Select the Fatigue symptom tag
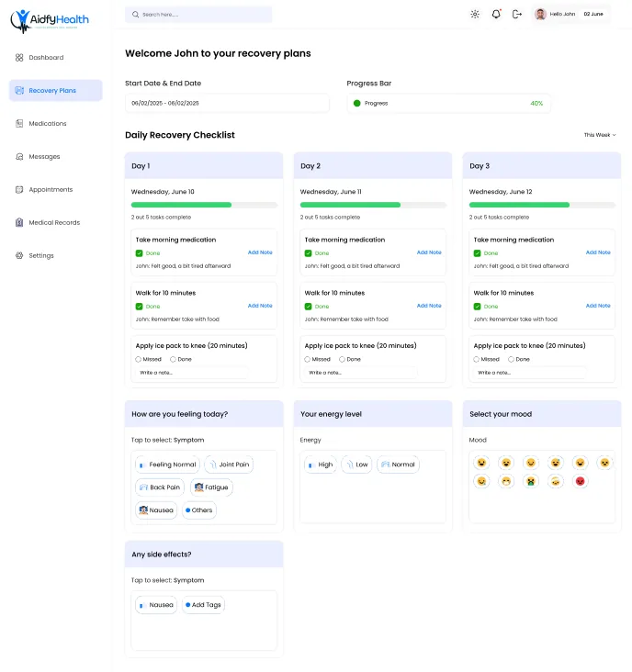This screenshot has width=632, height=672. 211,487
